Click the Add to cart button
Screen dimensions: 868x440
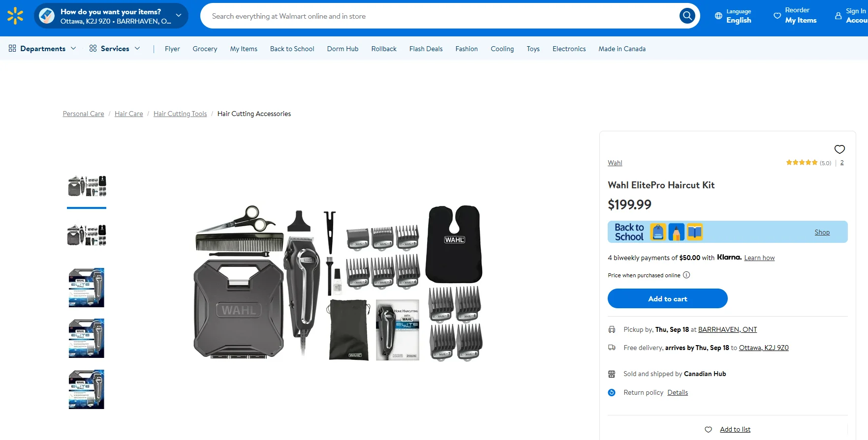pos(667,299)
